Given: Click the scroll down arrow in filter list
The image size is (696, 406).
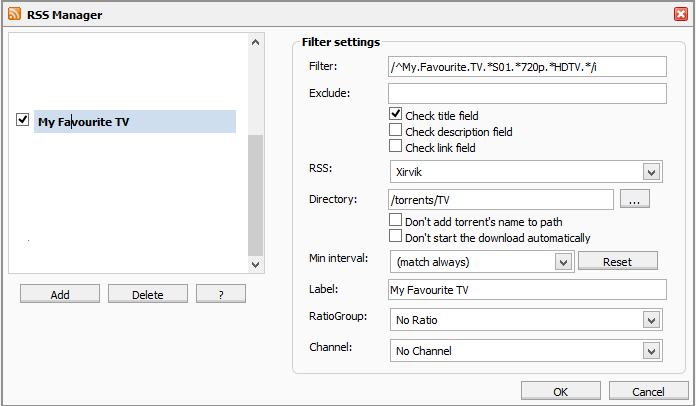Looking at the screenshot, I should coord(255,265).
